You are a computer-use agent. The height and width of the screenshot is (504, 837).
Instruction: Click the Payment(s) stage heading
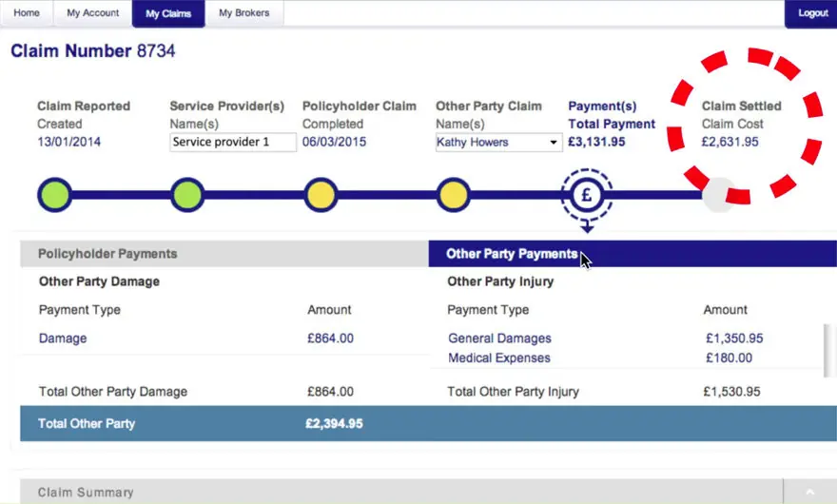point(602,107)
